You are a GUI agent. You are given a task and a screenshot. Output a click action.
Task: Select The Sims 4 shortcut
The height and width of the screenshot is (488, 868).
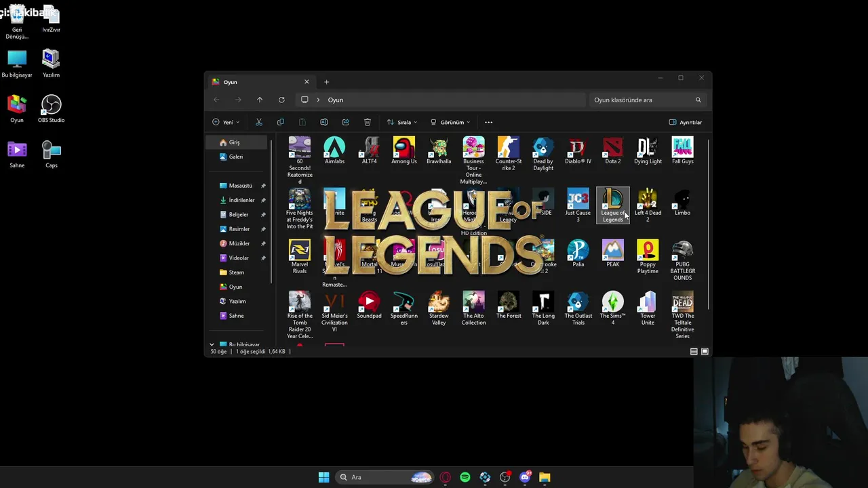(613, 309)
